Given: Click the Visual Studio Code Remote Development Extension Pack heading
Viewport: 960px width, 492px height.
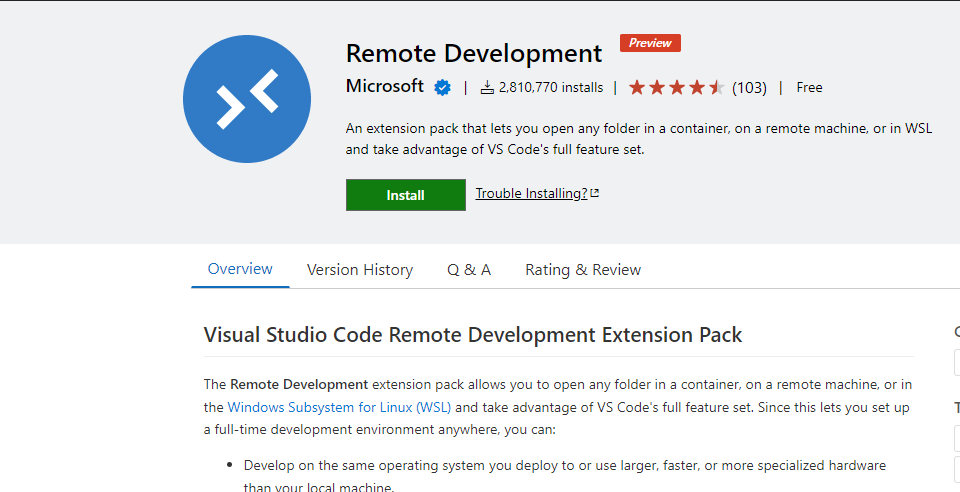Looking at the screenshot, I should point(473,335).
